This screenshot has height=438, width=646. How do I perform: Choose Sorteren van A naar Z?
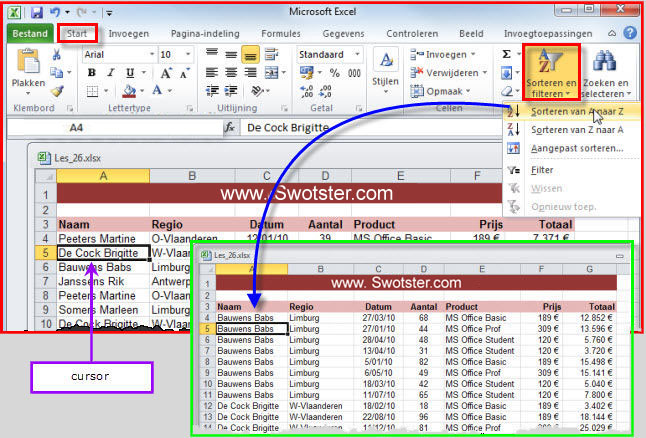(572, 112)
